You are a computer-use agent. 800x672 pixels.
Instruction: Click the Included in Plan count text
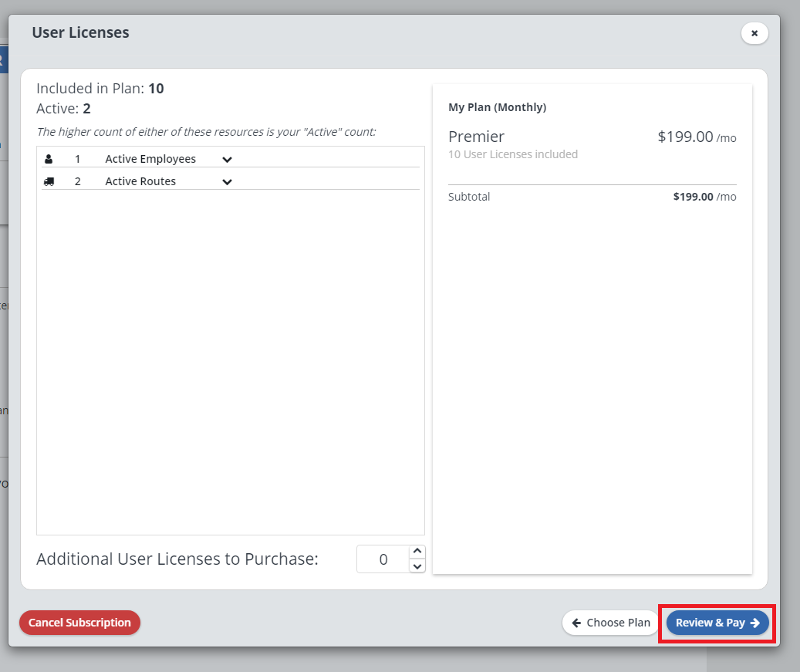[100, 89]
